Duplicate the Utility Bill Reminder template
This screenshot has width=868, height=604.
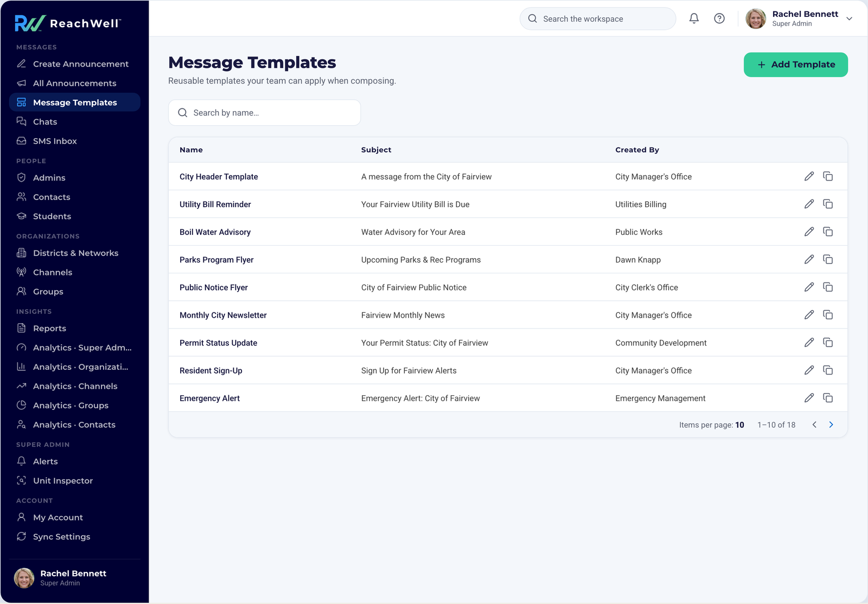(828, 204)
